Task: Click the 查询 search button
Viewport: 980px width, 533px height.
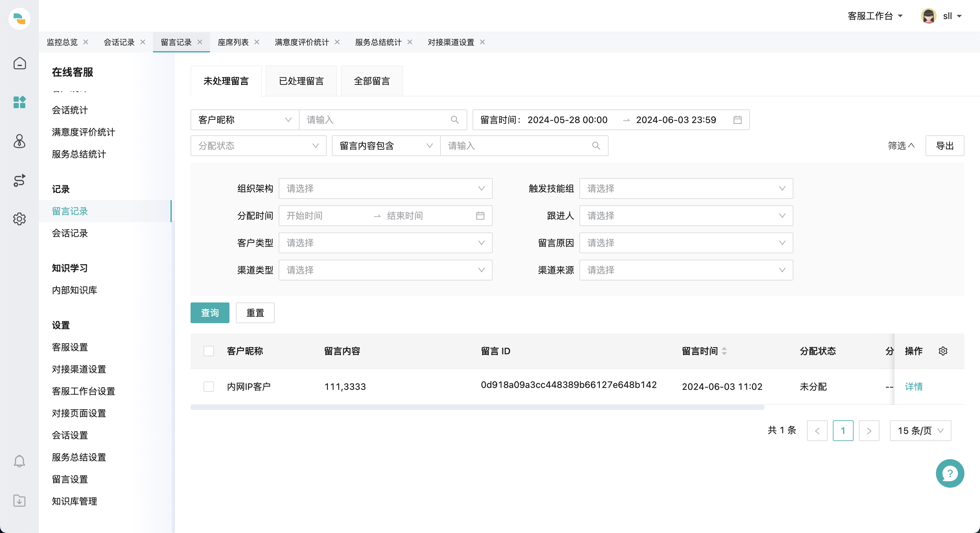Action: tap(210, 313)
